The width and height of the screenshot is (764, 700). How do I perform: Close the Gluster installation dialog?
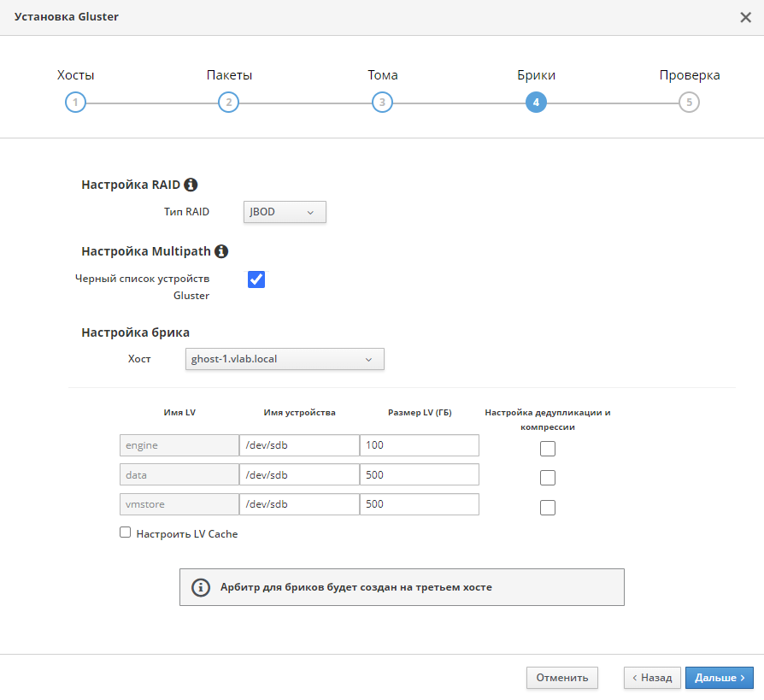point(745,18)
